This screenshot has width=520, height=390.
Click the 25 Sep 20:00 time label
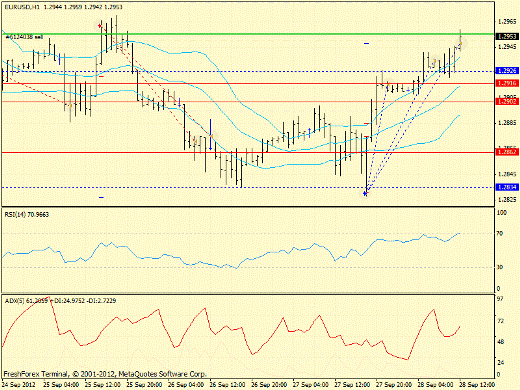click(144, 384)
